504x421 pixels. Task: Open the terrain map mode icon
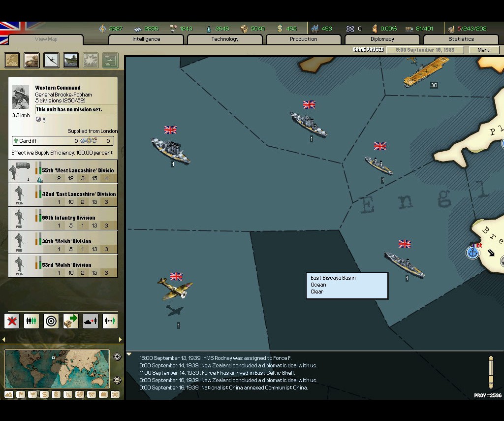(x=12, y=60)
